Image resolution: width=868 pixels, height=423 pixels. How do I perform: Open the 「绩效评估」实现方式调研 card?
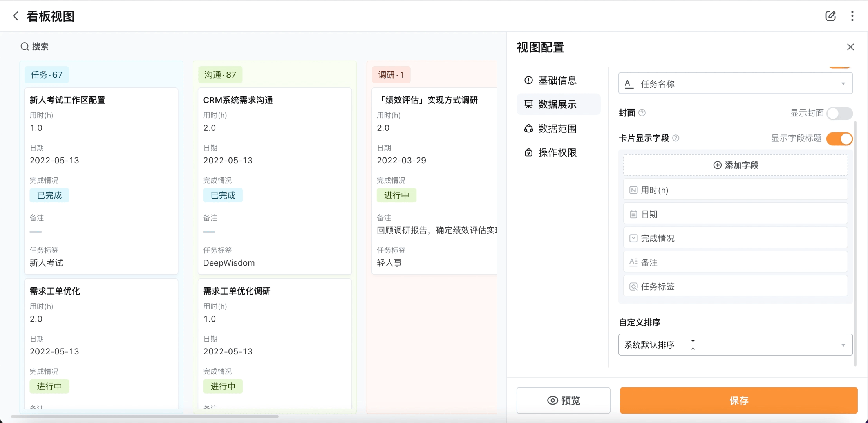point(434,181)
